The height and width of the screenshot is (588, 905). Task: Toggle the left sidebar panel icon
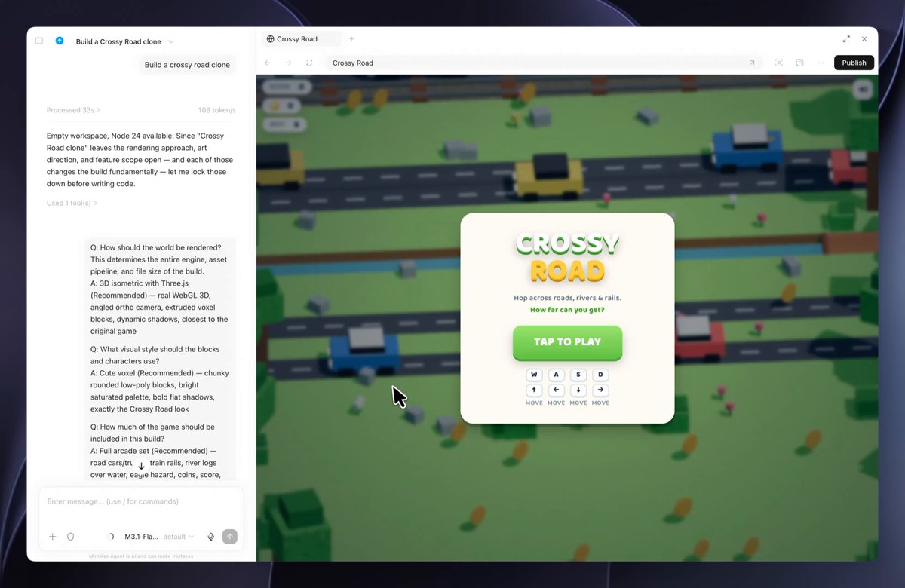tap(39, 41)
